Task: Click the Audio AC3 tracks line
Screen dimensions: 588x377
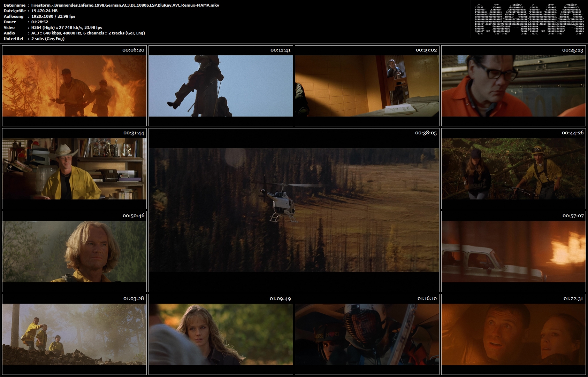Action: (88, 33)
